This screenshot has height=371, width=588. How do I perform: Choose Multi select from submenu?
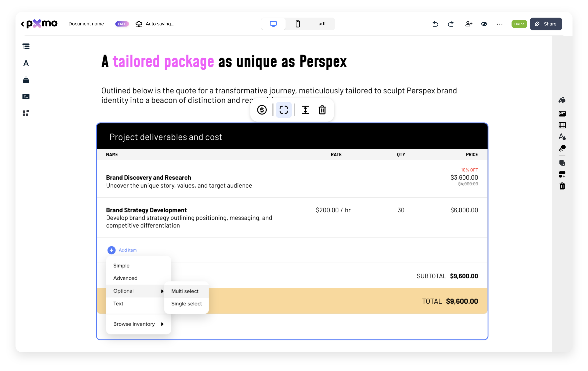(x=185, y=291)
